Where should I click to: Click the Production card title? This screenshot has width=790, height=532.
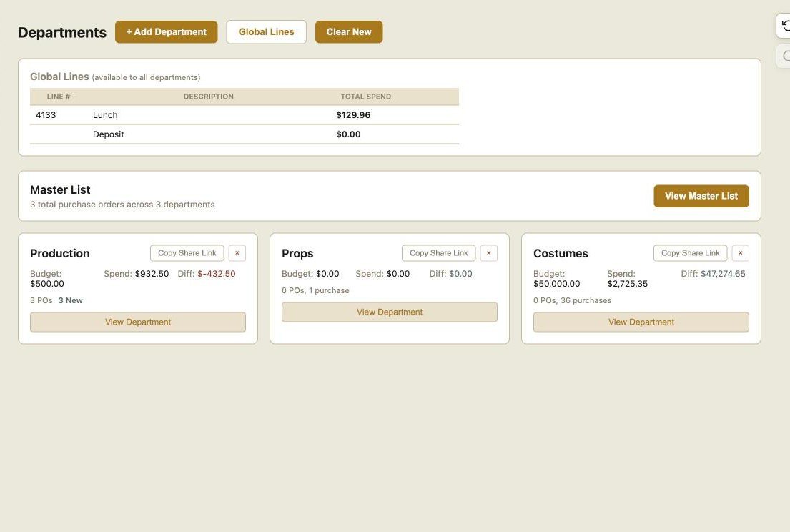pos(60,253)
